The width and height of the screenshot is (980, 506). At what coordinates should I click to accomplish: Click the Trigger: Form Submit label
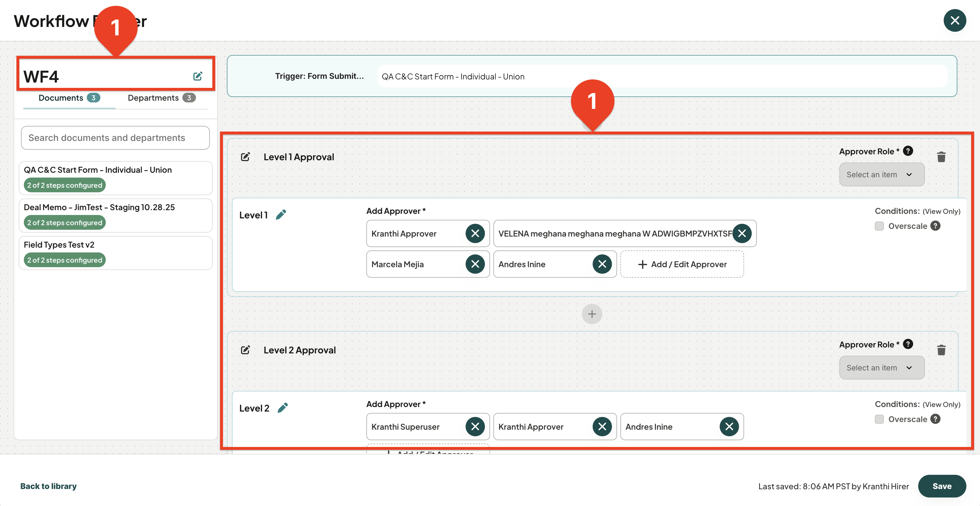click(319, 76)
